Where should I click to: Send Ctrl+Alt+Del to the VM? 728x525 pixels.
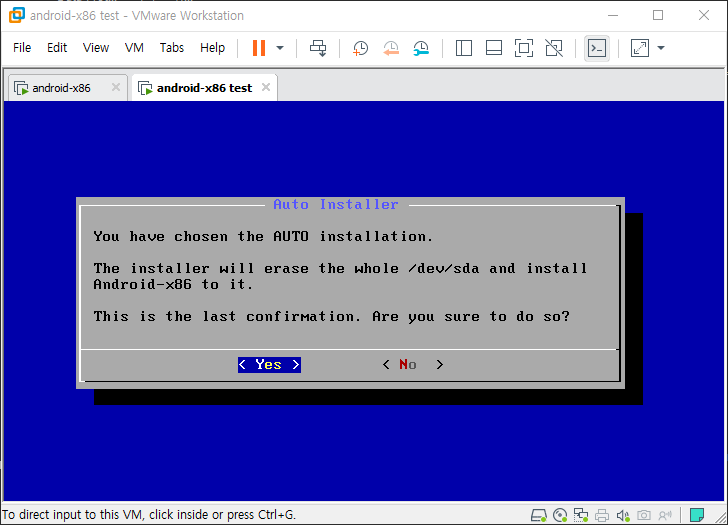[x=318, y=48]
